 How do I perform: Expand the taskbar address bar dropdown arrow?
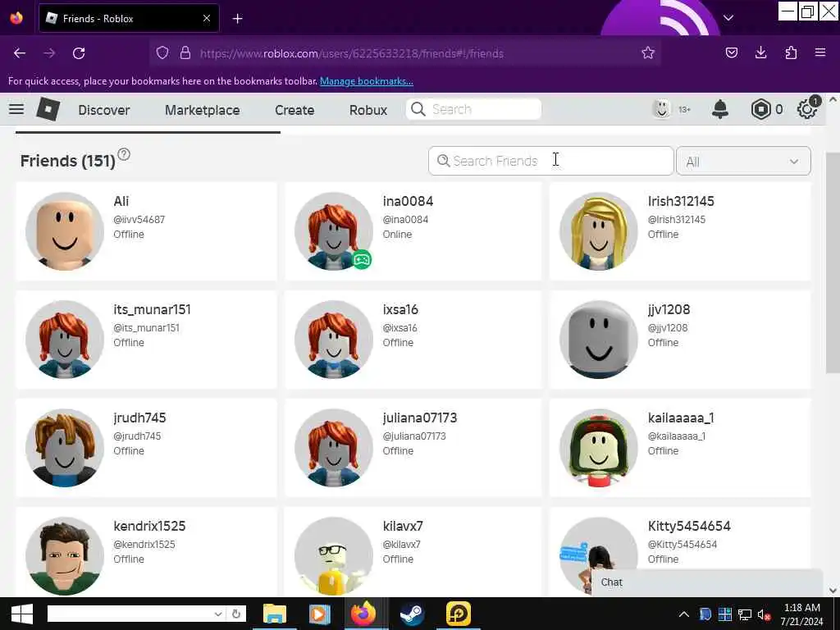pyautogui.click(x=218, y=614)
